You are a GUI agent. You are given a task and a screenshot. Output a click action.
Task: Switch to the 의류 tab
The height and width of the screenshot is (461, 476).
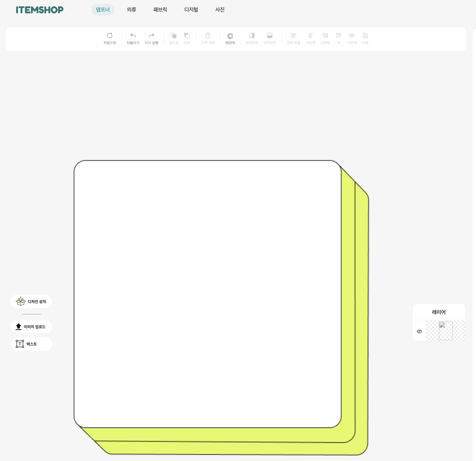131,10
